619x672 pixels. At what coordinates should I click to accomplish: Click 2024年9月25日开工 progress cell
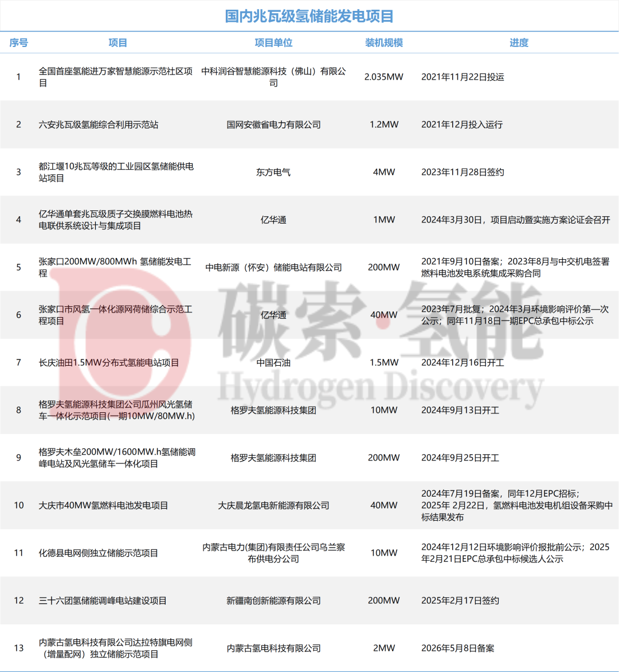pos(460,458)
